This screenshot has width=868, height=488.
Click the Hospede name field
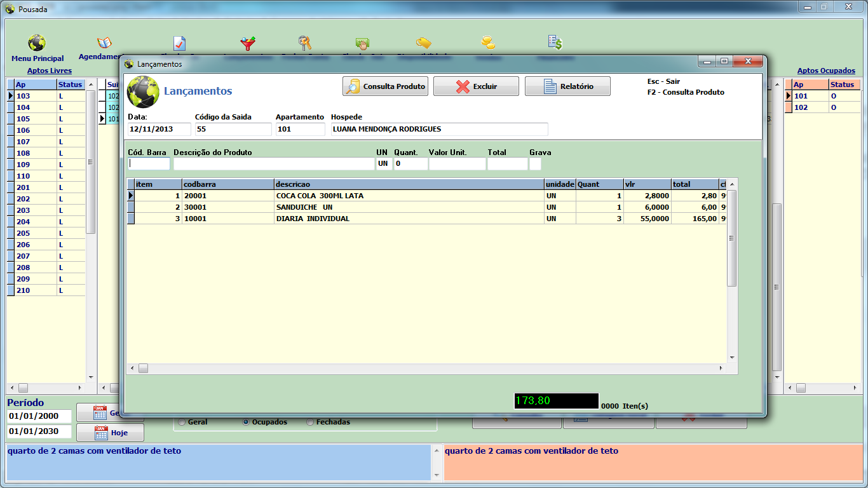(x=440, y=129)
